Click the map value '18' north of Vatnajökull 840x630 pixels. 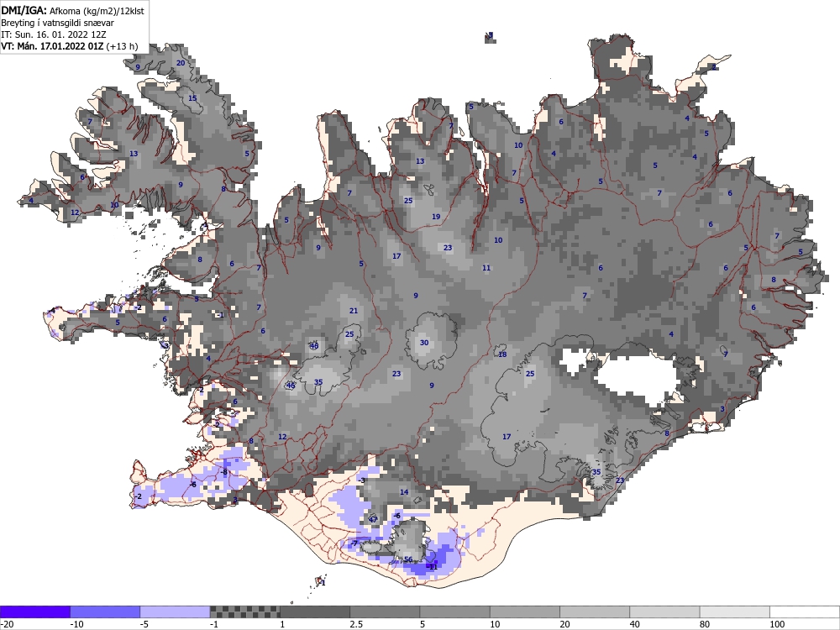[502, 354]
